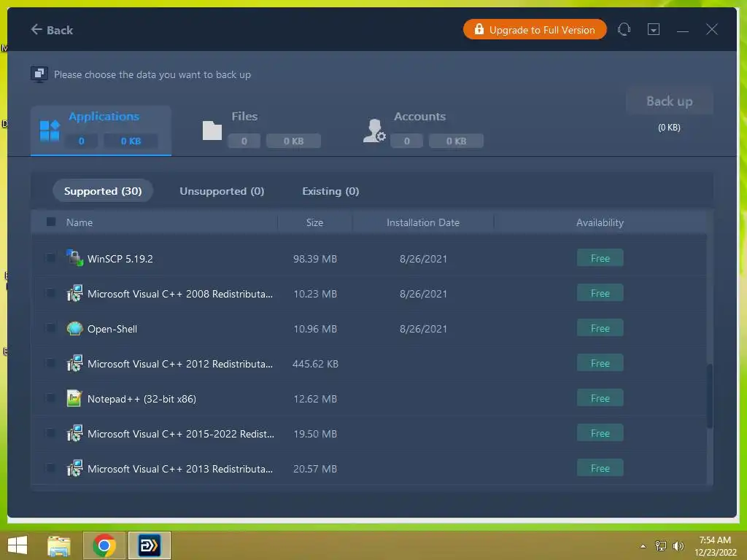Click the Back up button
The image size is (747, 560).
point(669,101)
